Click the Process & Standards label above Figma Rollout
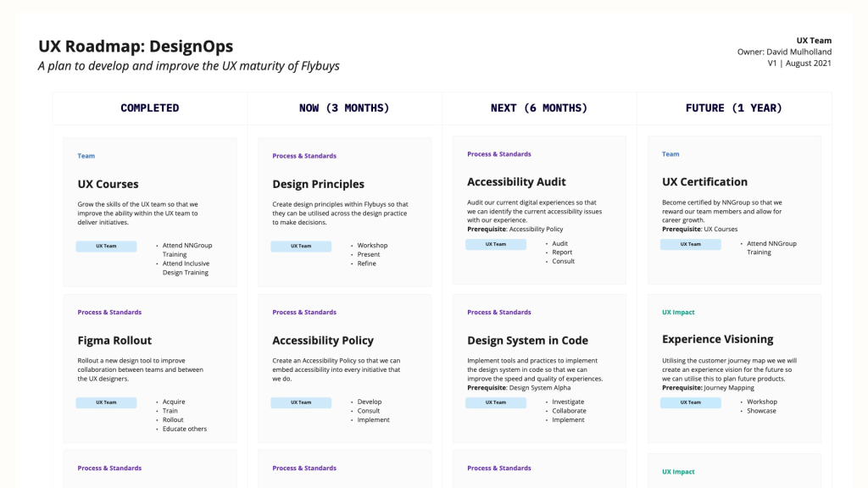The width and height of the screenshot is (868, 488). coord(109,313)
